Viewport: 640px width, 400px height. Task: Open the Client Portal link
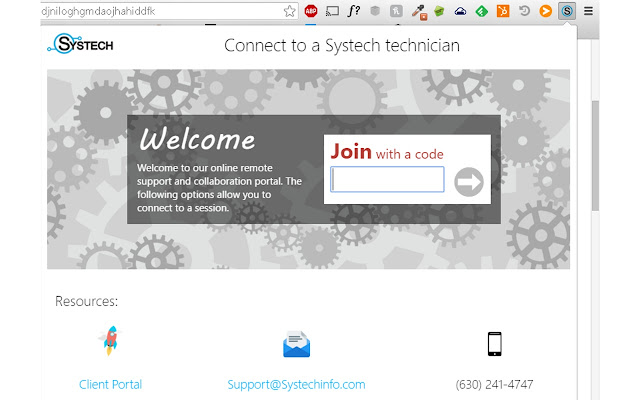coord(110,384)
